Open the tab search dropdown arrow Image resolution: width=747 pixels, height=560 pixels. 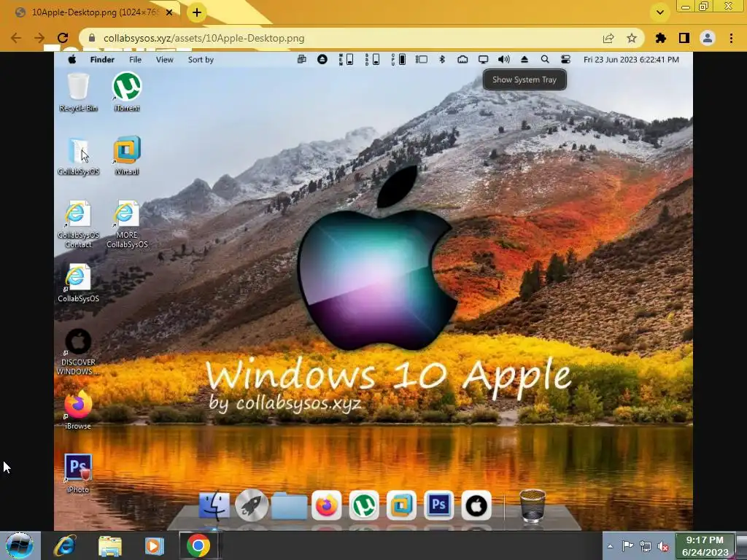[660, 12]
